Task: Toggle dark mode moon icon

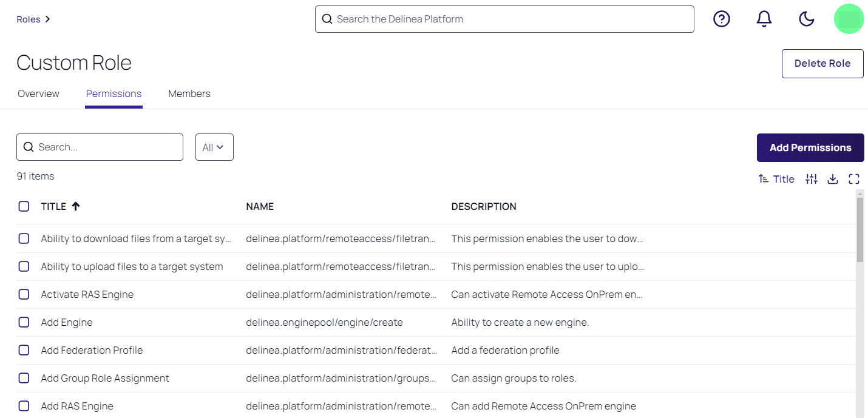Action: click(x=806, y=19)
